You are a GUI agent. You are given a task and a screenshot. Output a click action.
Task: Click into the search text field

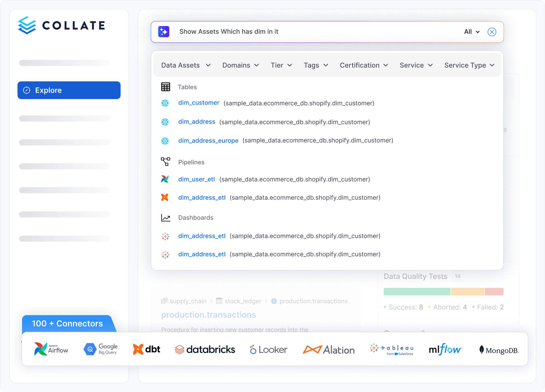coord(312,31)
